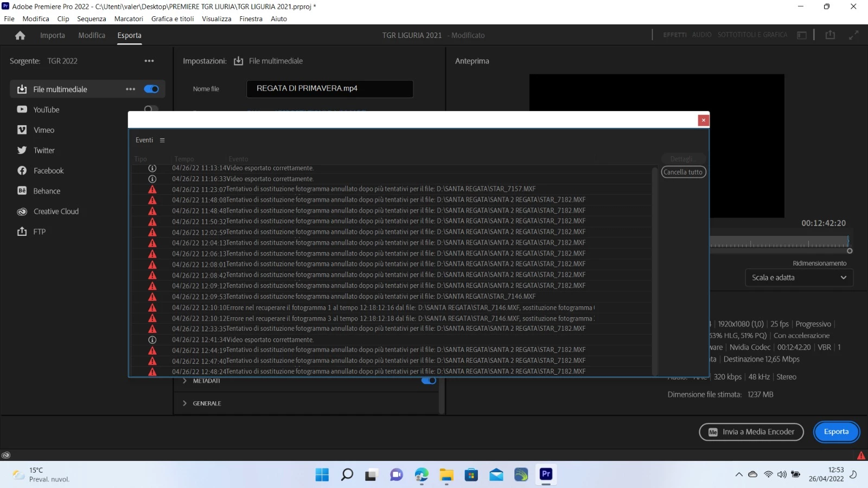Switch to the Importa tab
868x488 pixels.
pyautogui.click(x=53, y=35)
